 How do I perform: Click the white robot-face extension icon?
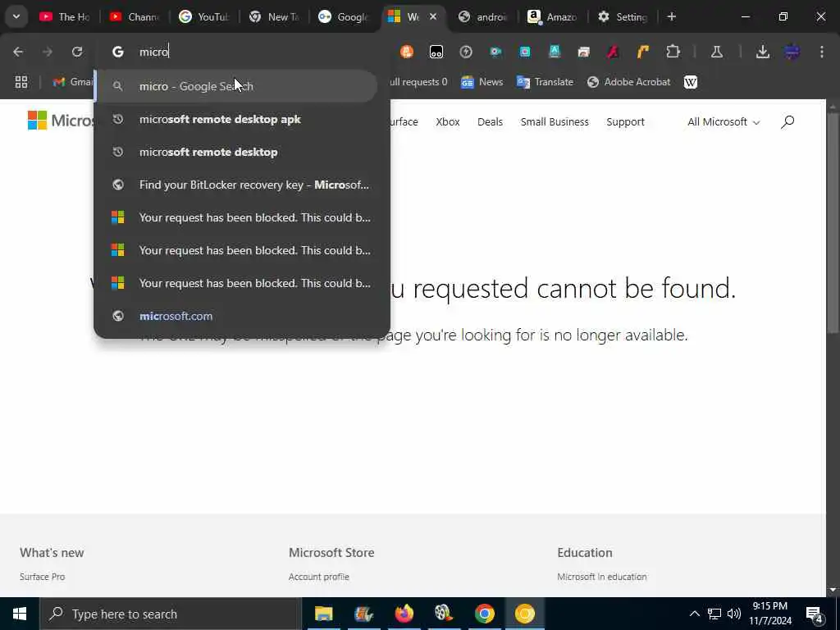click(436, 52)
